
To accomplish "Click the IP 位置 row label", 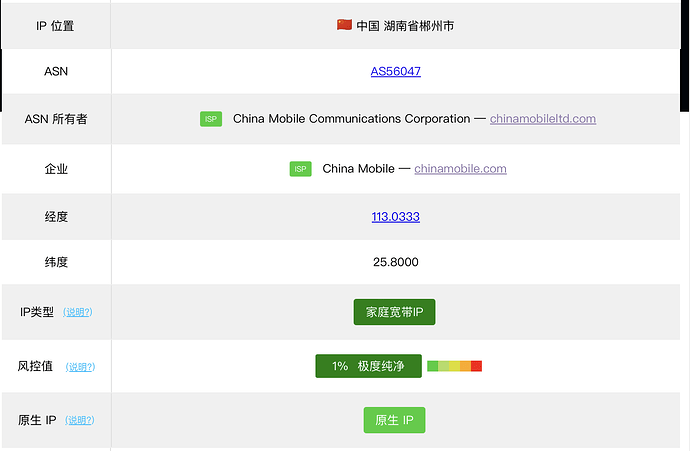I will click(x=55, y=26).
